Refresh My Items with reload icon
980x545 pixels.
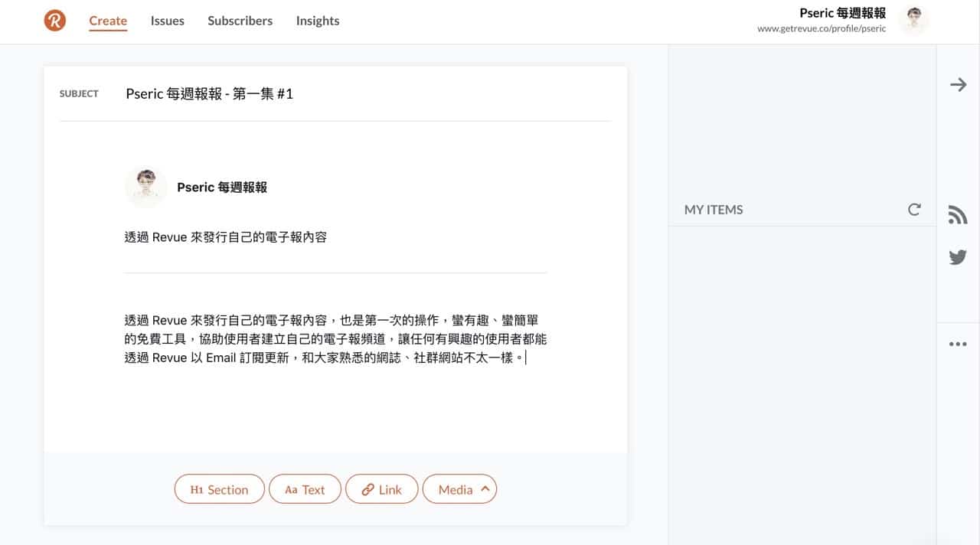[x=914, y=209]
